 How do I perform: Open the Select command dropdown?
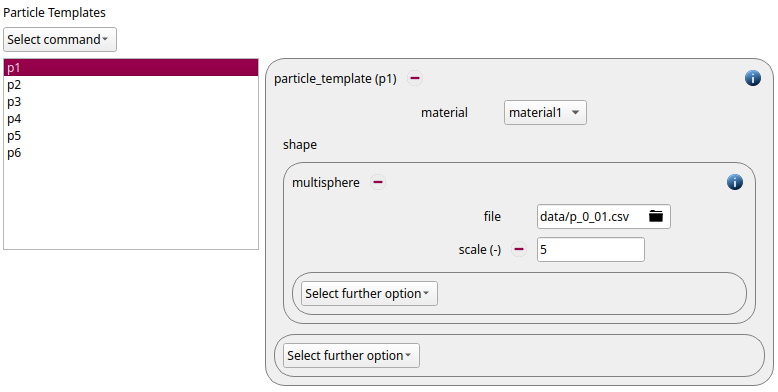coord(60,40)
